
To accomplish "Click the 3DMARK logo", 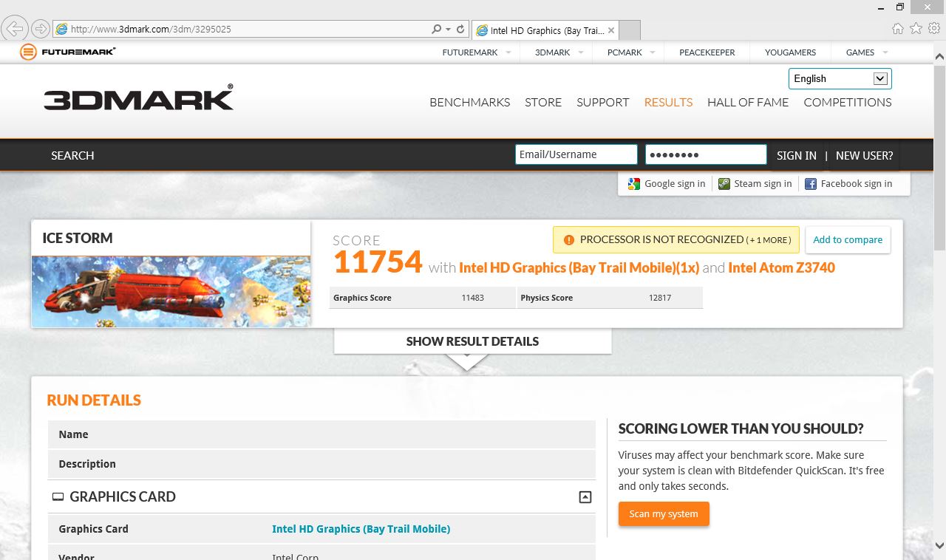I will [138, 98].
